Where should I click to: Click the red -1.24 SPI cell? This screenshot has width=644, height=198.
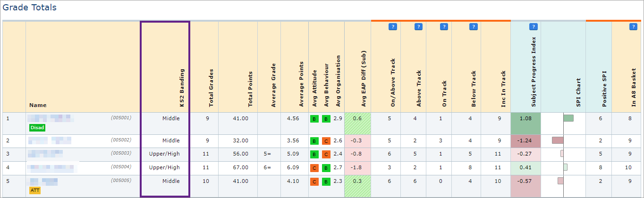pyautogui.click(x=525, y=141)
